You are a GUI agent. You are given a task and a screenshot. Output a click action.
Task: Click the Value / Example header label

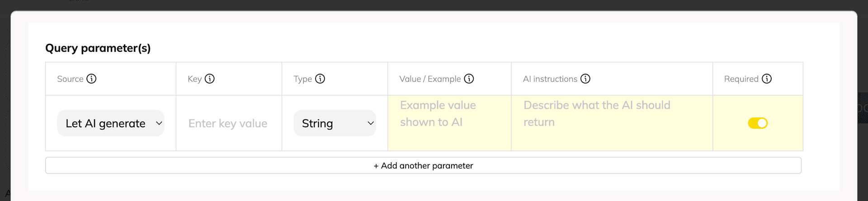(x=429, y=79)
